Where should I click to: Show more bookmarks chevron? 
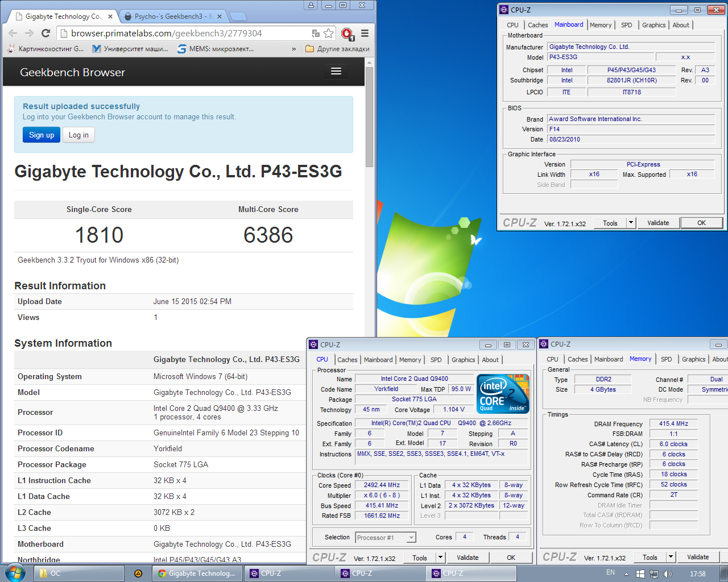click(x=293, y=49)
